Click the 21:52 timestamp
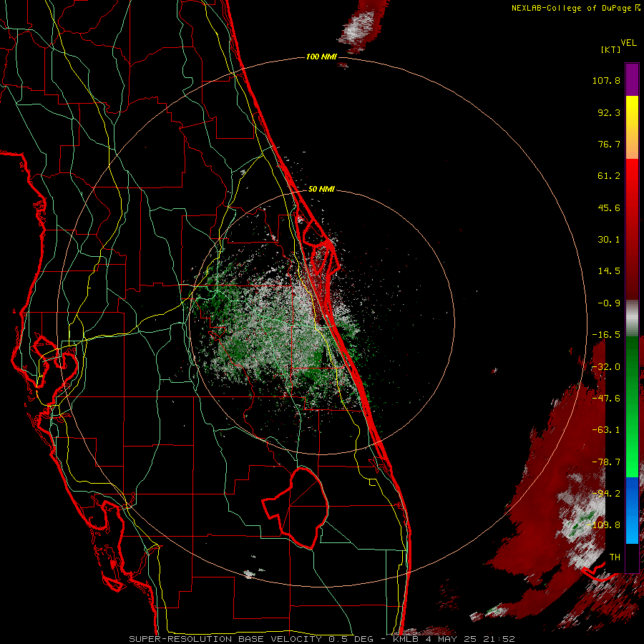Screen dimensions: 644x644 499,639
